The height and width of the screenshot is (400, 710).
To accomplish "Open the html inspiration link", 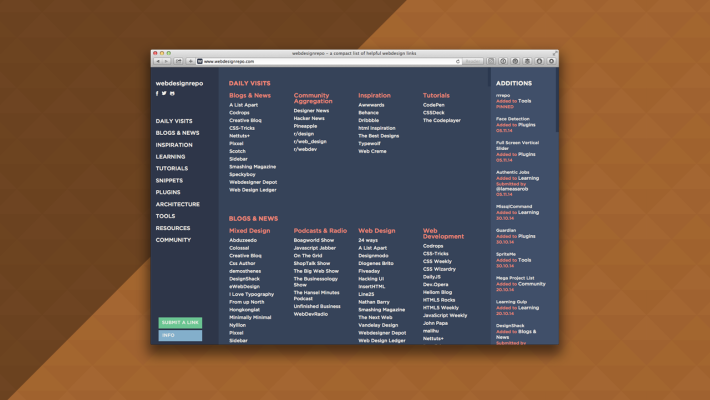I will (x=377, y=128).
